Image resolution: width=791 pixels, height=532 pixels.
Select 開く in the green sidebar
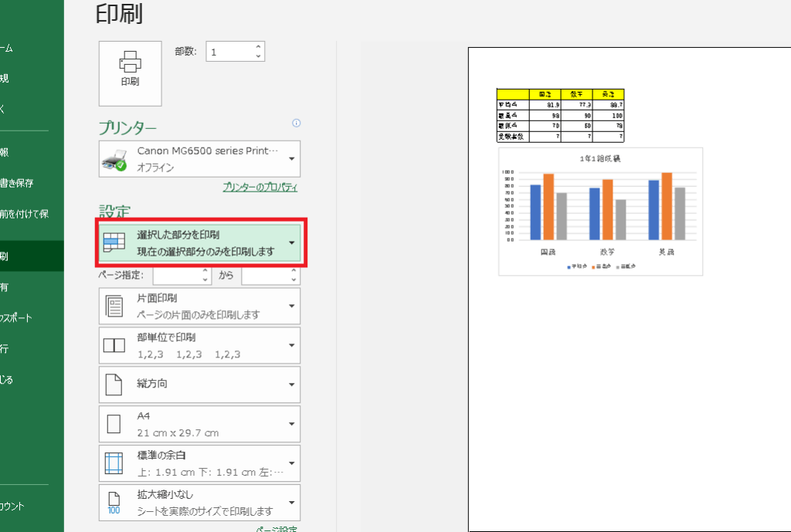pos(32,109)
